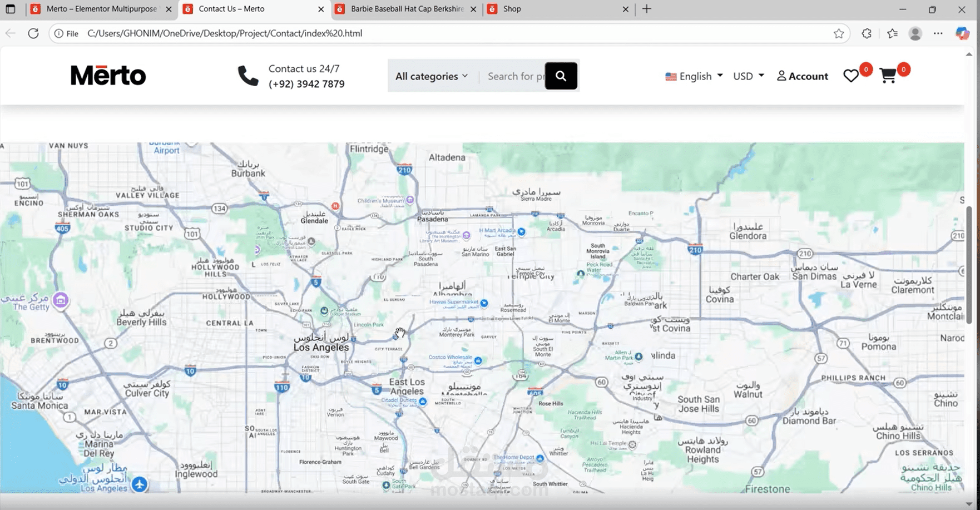Click H Mart Arcadia map marker
The height and width of the screenshot is (510, 980).
[521, 231]
